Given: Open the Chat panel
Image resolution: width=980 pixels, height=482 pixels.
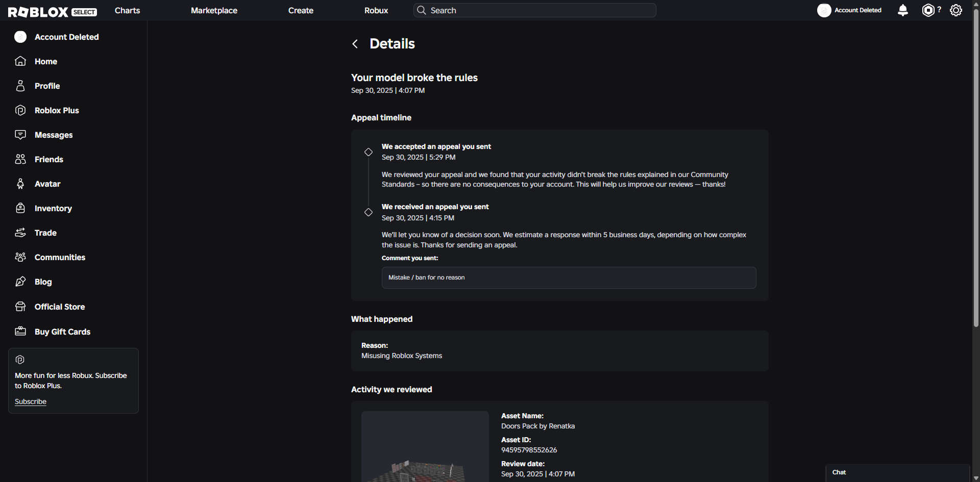Looking at the screenshot, I should point(897,473).
